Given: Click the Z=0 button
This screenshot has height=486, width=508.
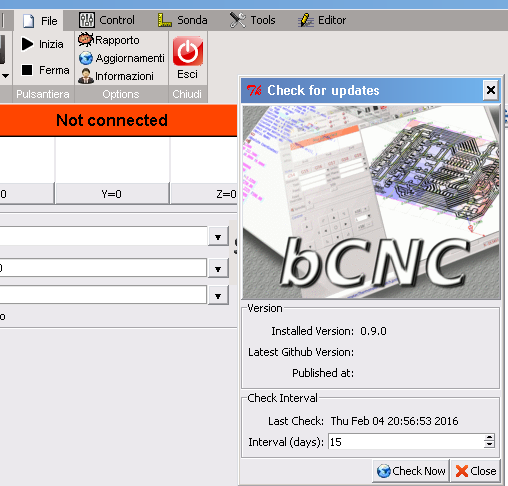Looking at the screenshot, I should click(x=204, y=194).
